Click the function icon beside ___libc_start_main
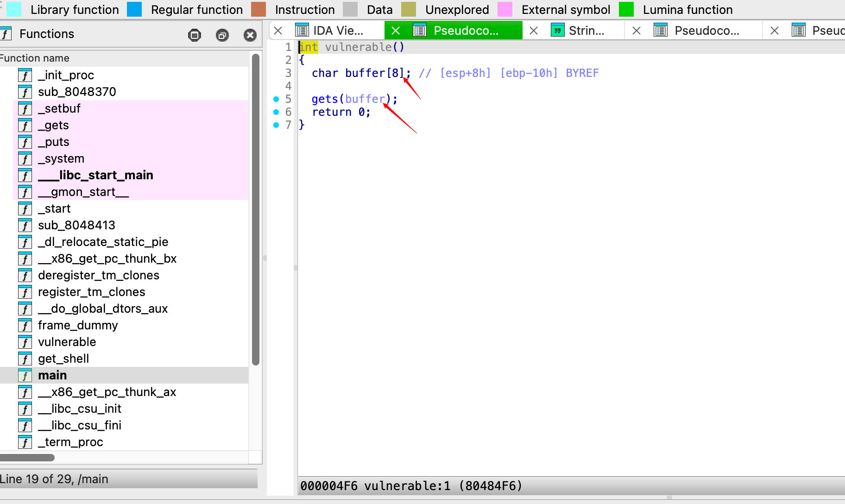 25,175
